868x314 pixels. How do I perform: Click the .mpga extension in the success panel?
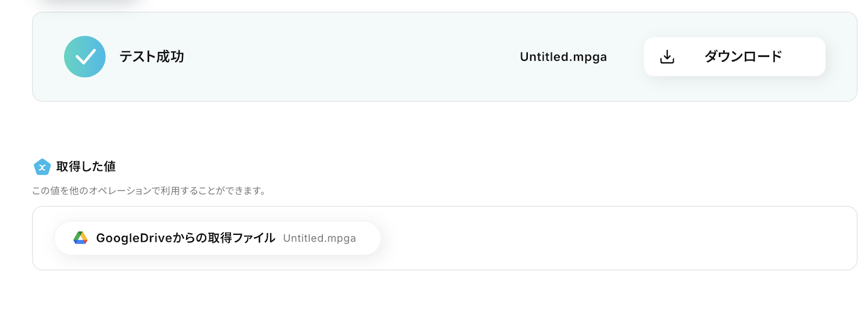coord(590,57)
